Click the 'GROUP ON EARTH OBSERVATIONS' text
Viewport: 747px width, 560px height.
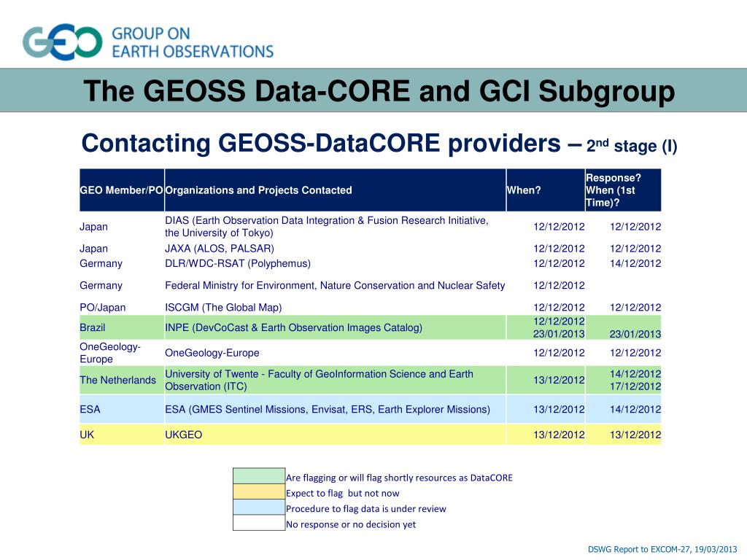[193, 42]
